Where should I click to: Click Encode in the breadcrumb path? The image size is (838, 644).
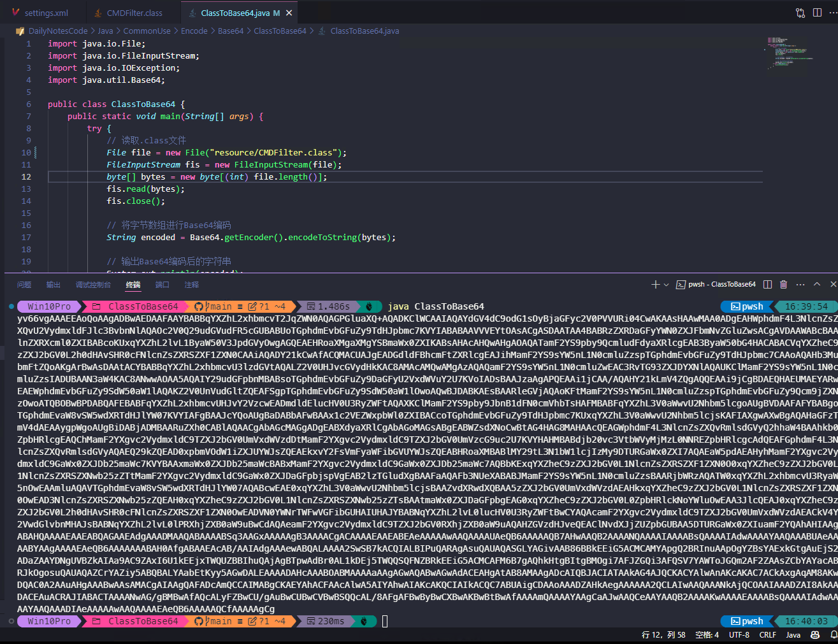coord(194,31)
